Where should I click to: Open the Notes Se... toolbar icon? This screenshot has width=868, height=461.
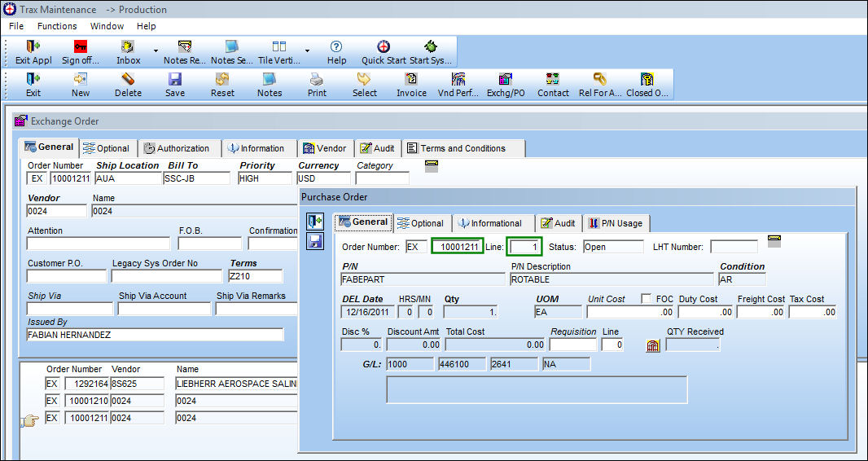pos(231,52)
